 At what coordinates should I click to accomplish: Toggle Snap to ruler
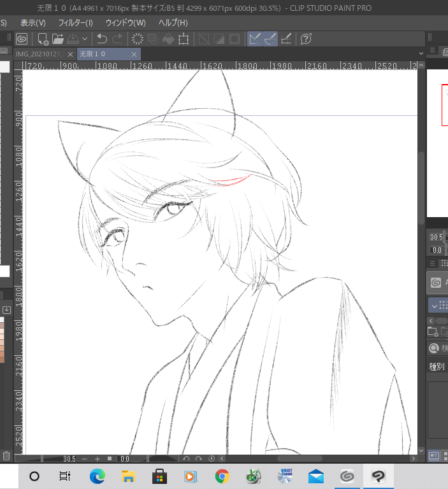[x=255, y=39]
